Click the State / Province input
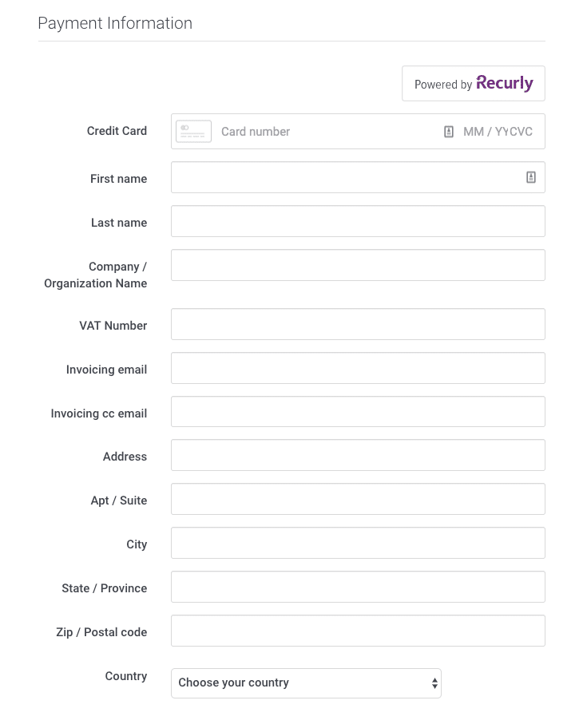 pyautogui.click(x=358, y=587)
